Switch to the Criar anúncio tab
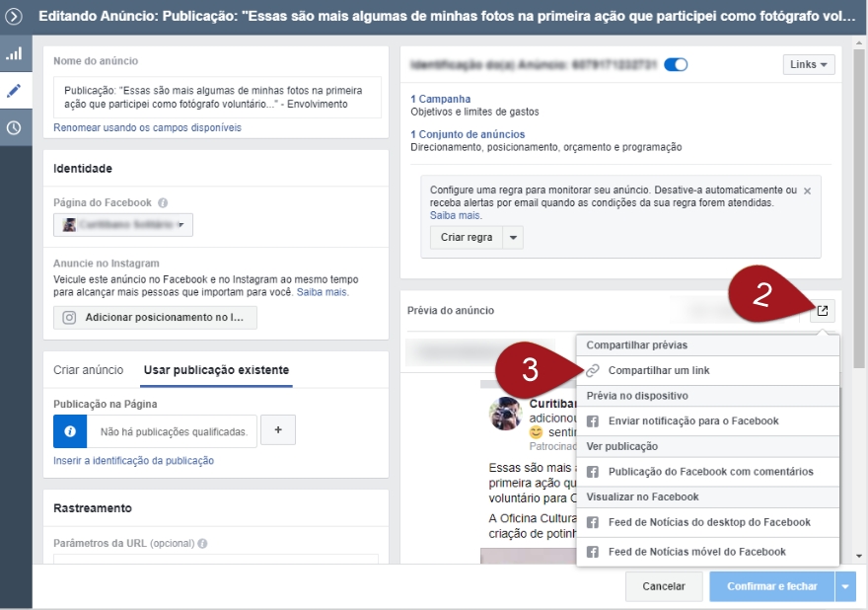Viewport: 868px width, 610px height. pos(89,370)
